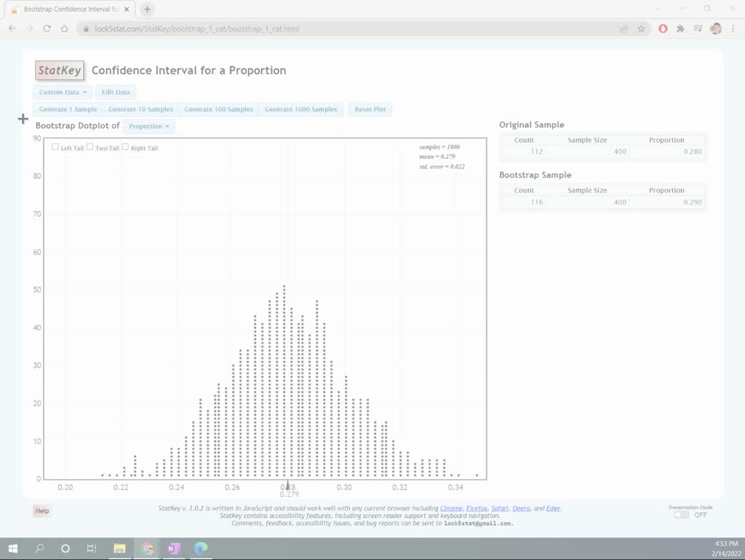Viewport: 745px width, 560px height.
Task: Enable the Left Tail checkbox
Action: pos(55,147)
